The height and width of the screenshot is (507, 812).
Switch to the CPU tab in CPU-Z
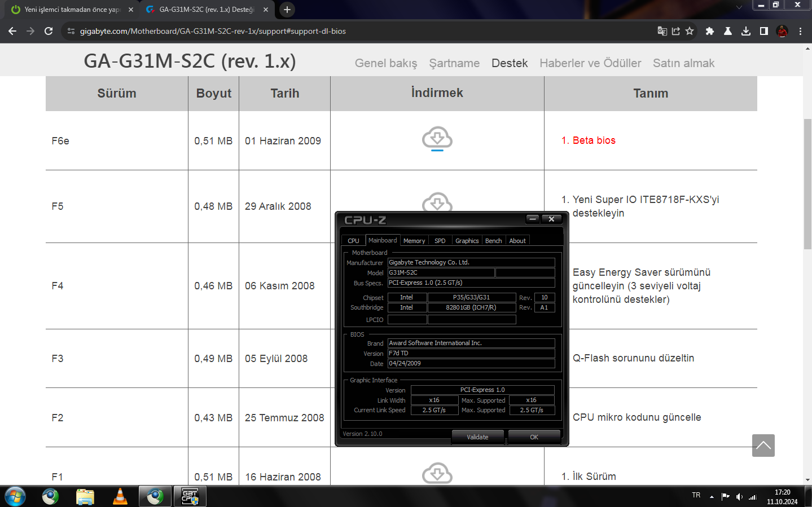(x=353, y=241)
